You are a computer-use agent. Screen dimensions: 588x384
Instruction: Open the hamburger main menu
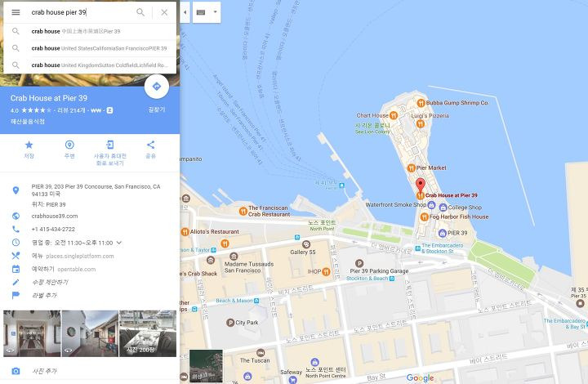click(16, 12)
